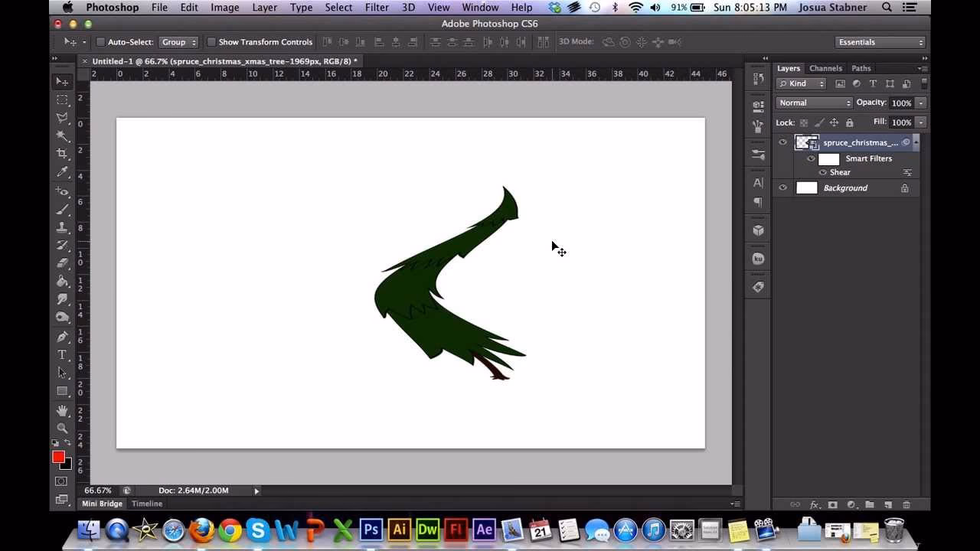Select the Hand tool
Image resolution: width=980 pixels, height=551 pixels.
coord(62,409)
